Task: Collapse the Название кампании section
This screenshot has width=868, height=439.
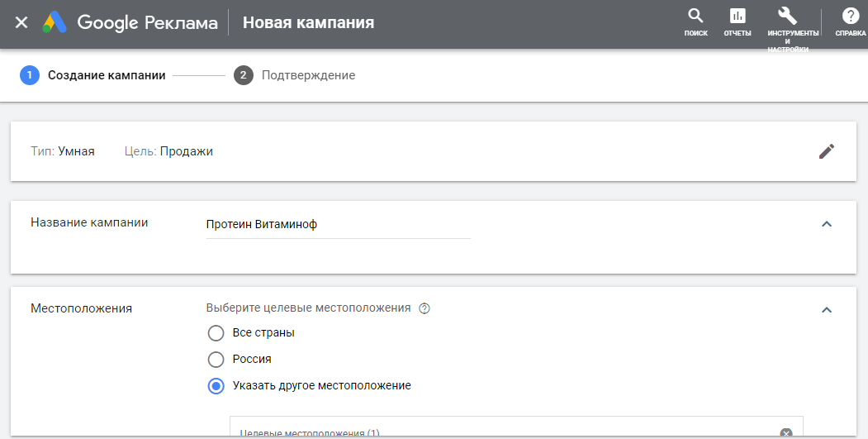Action: [827, 224]
